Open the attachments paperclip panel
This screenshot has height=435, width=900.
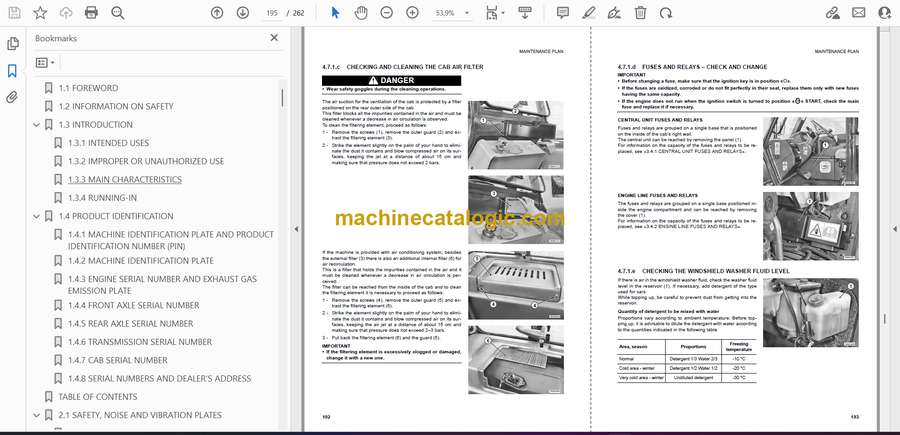(12, 98)
